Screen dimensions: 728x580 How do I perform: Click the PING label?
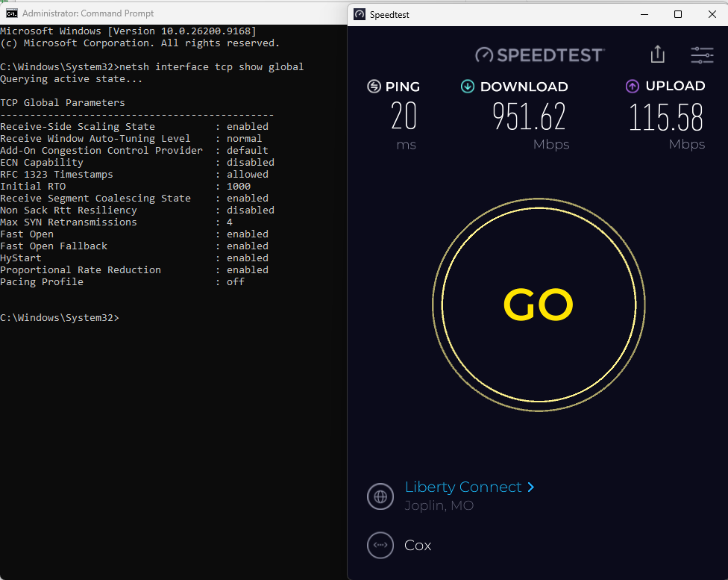[403, 87]
